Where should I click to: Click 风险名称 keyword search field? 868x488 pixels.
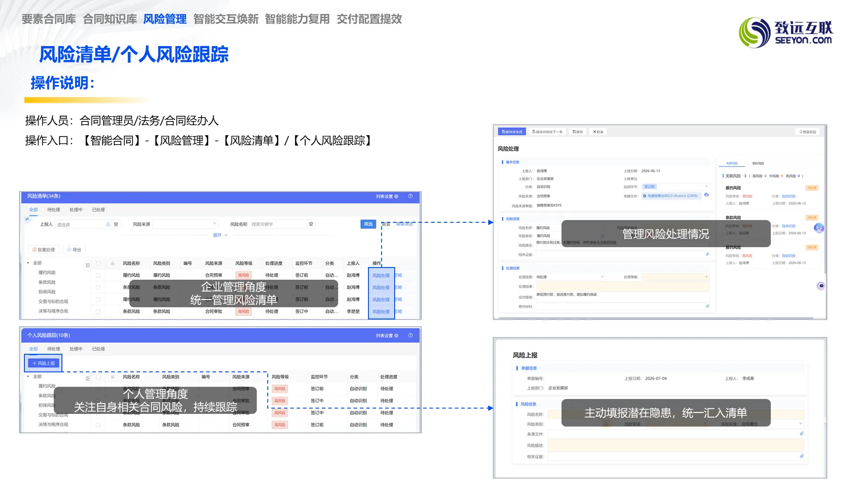[x=278, y=224]
